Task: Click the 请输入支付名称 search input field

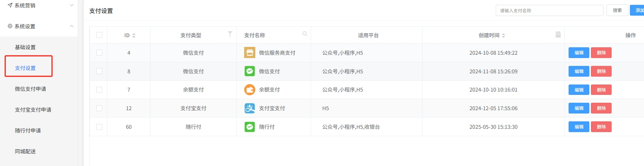Action: point(549,10)
